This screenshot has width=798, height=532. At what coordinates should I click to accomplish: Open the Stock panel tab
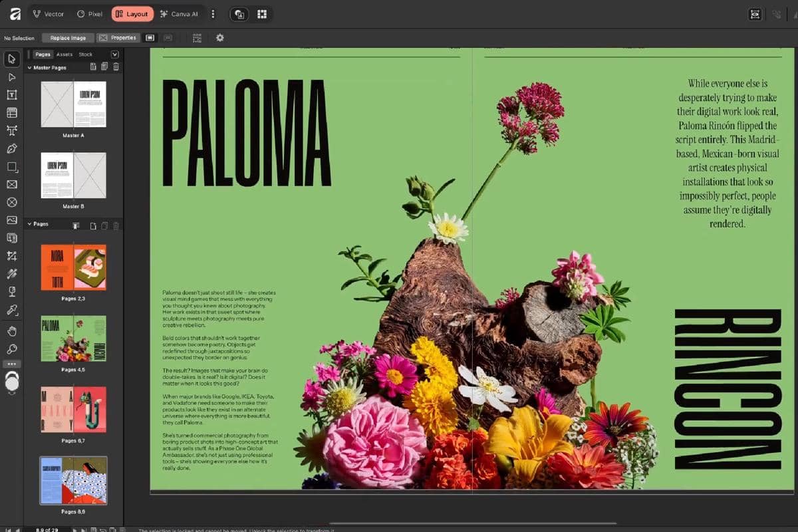(86, 55)
